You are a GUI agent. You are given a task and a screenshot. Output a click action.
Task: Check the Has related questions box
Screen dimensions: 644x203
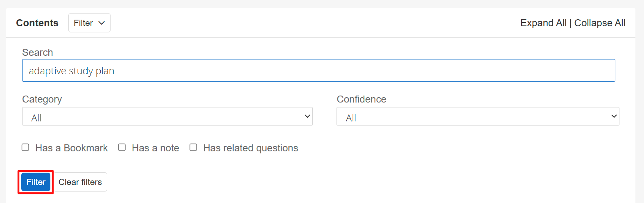point(193,147)
